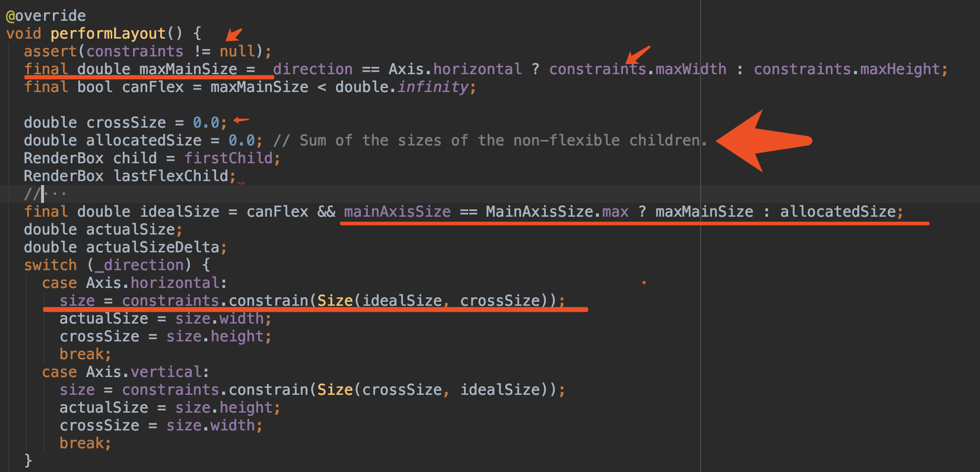The image size is (980, 472).
Task: Click the performLayout method name
Action: click(108, 34)
